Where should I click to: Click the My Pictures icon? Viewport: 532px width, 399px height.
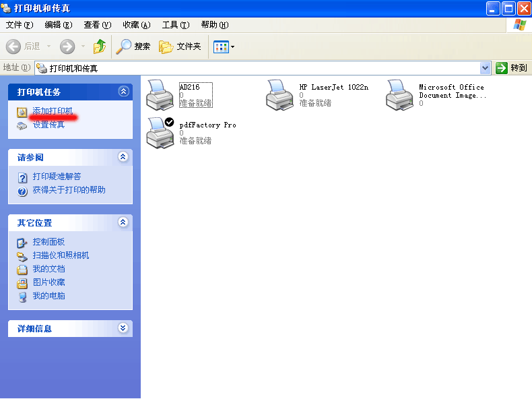click(22, 283)
